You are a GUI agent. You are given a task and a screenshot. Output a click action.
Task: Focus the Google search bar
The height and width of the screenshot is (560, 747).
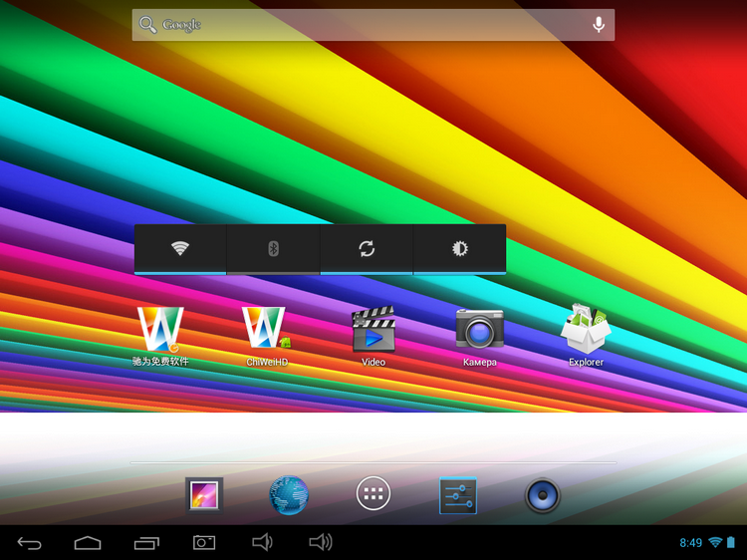click(x=373, y=25)
